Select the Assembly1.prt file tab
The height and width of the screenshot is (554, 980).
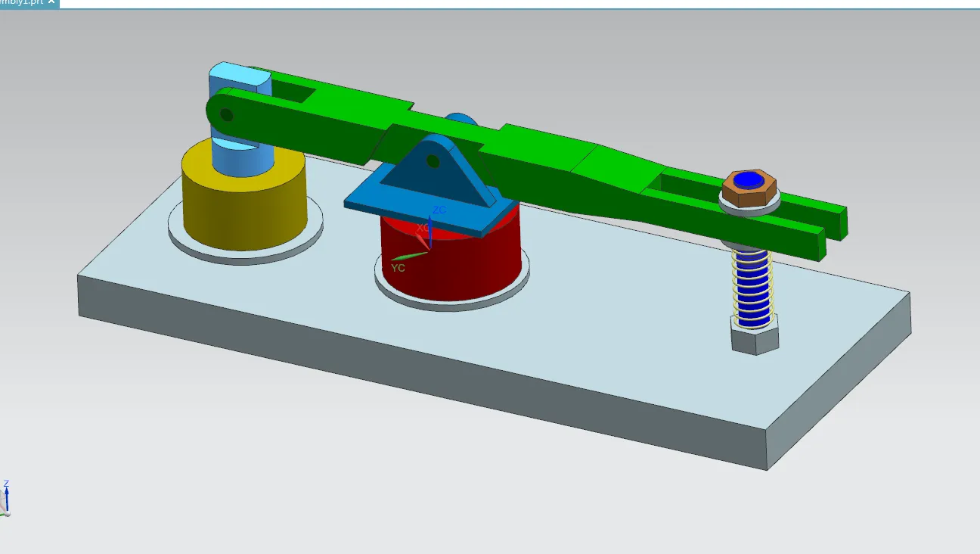[x=29, y=3]
